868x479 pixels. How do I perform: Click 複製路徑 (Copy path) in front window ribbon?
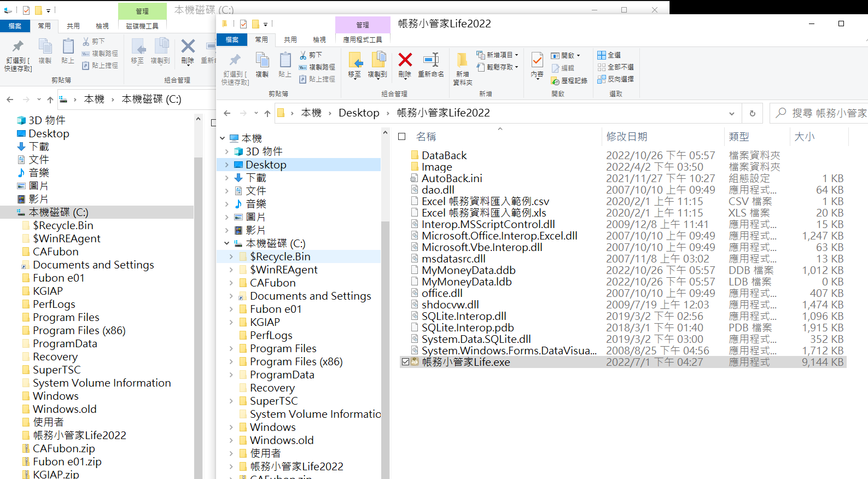pos(317,67)
